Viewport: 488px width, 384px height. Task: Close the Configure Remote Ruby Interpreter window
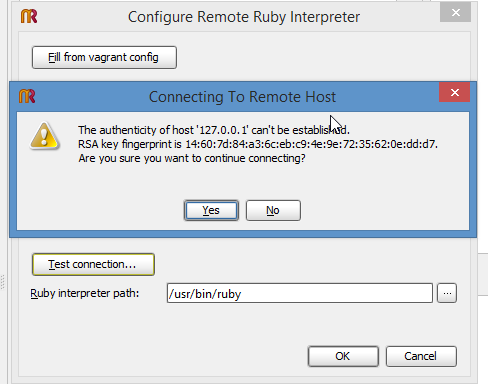(x=455, y=13)
